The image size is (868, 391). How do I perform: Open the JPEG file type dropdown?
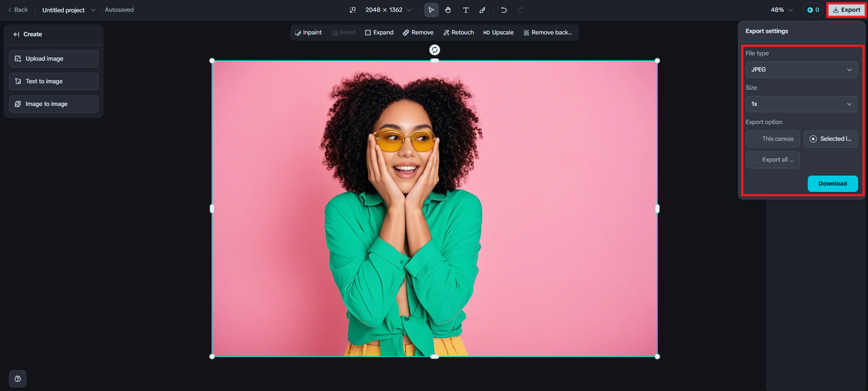(x=802, y=70)
